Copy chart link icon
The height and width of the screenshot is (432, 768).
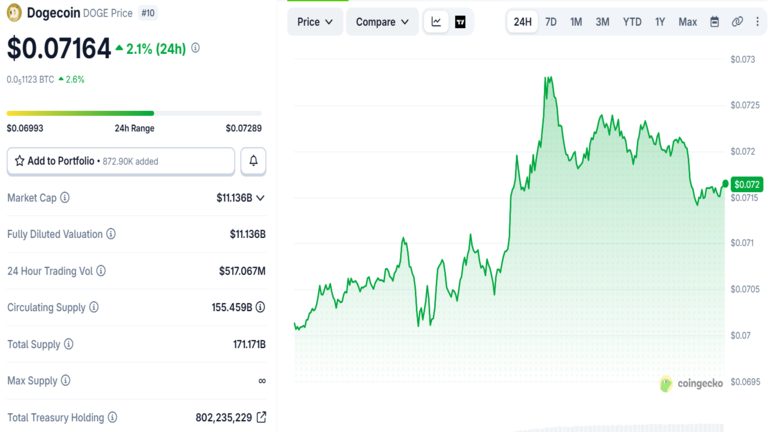pos(737,22)
